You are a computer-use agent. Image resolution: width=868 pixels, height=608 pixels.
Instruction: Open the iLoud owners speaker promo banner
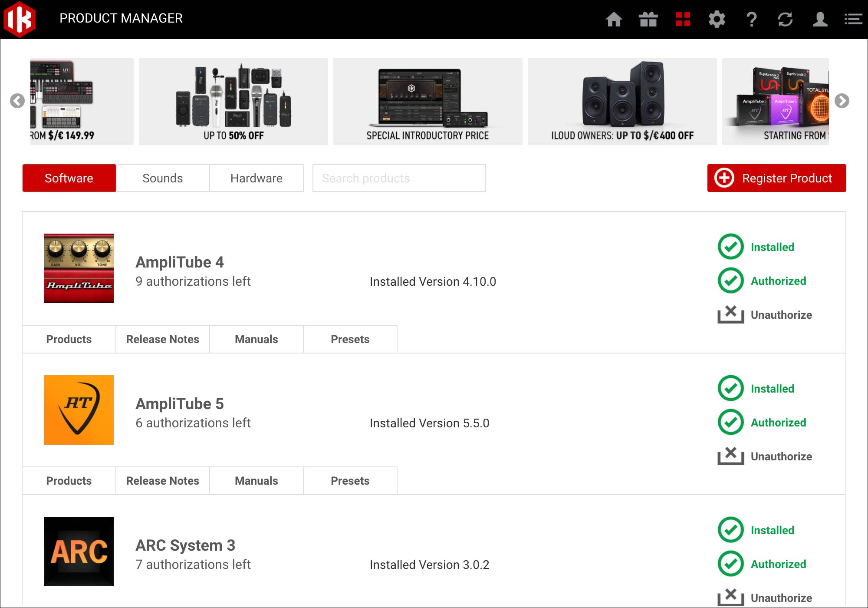[622, 102]
